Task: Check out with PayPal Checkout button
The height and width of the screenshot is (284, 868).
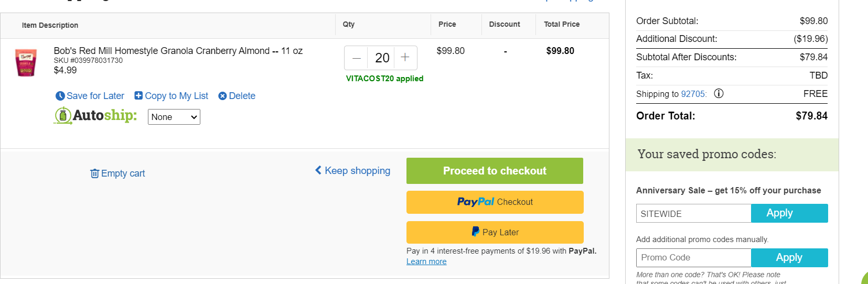Action: (x=495, y=202)
